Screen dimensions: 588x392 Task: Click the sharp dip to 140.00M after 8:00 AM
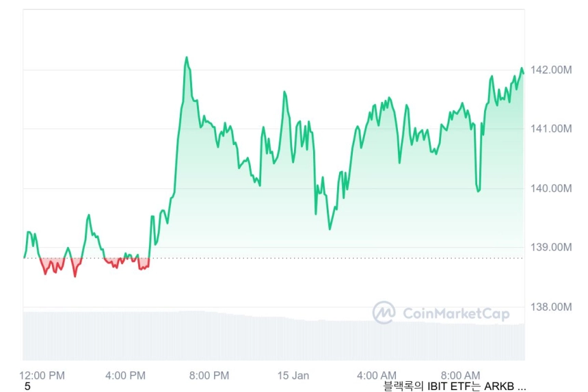point(478,191)
